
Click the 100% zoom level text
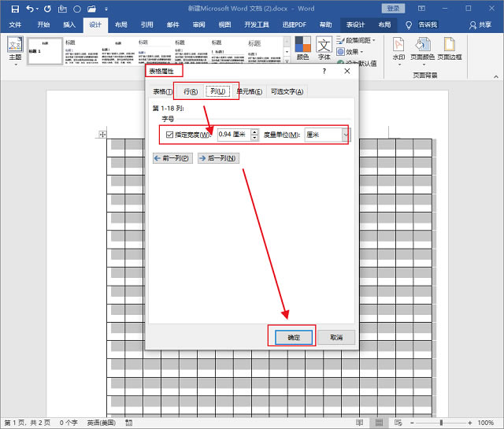[486, 423]
